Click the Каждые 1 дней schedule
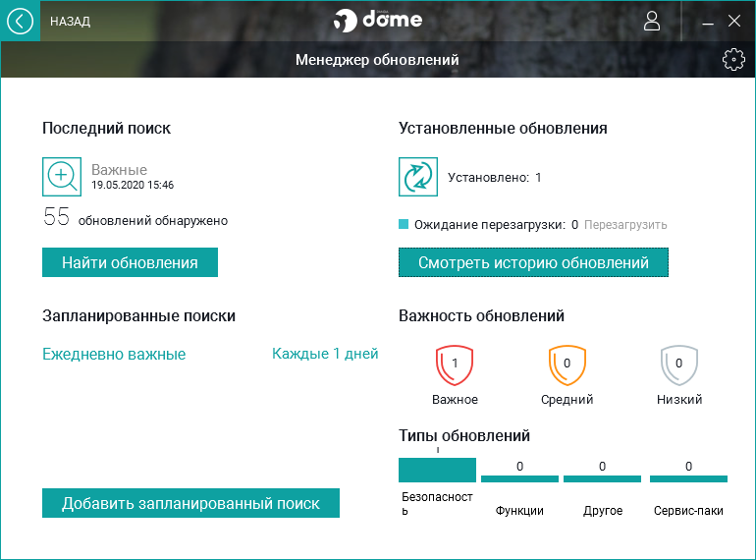This screenshot has width=756, height=560. pyautogui.click(x=324, y=354)
